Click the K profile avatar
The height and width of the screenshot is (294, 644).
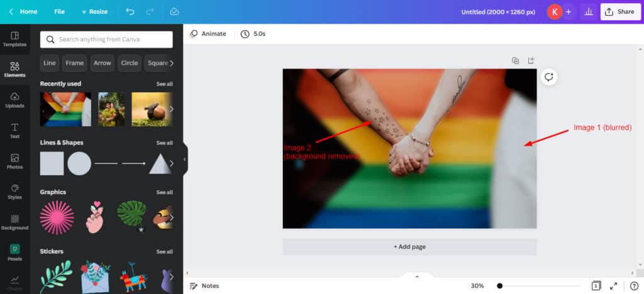point(555,12)
